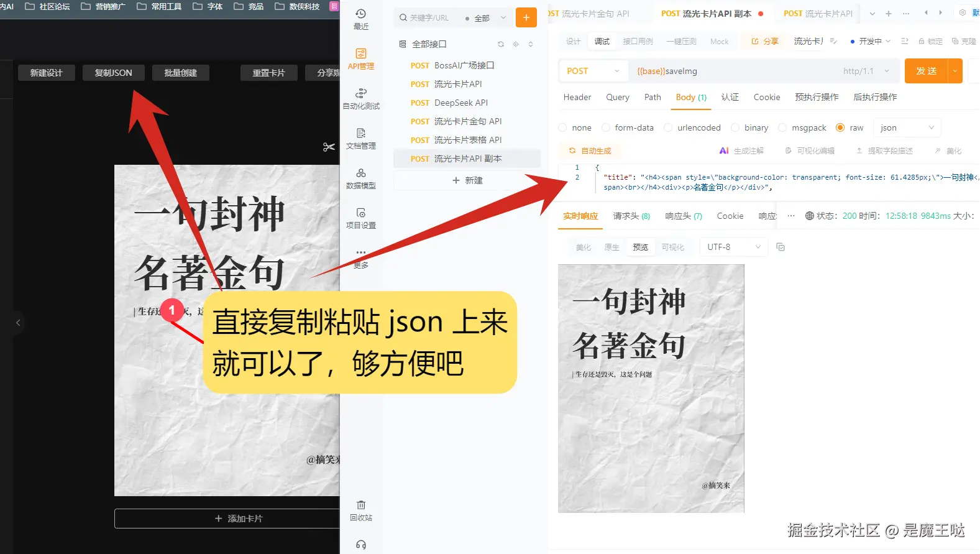Select the binary body type radio

(735, 127)
